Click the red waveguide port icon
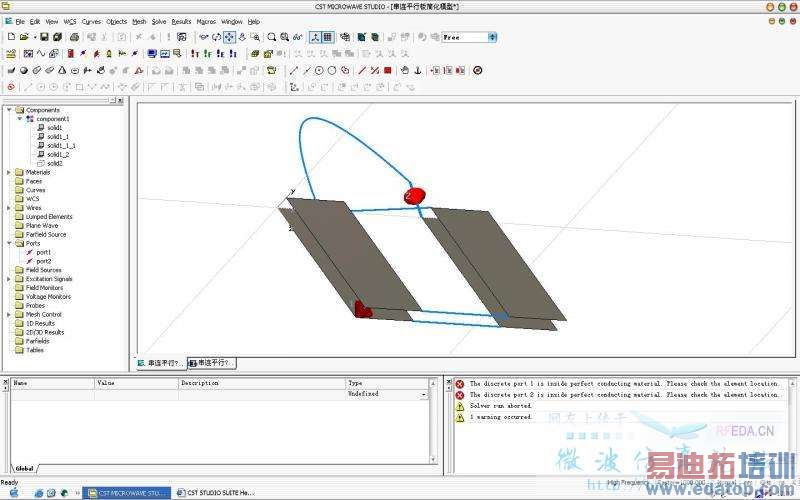The width and height of the screenshot is (800, 500). 71,54
